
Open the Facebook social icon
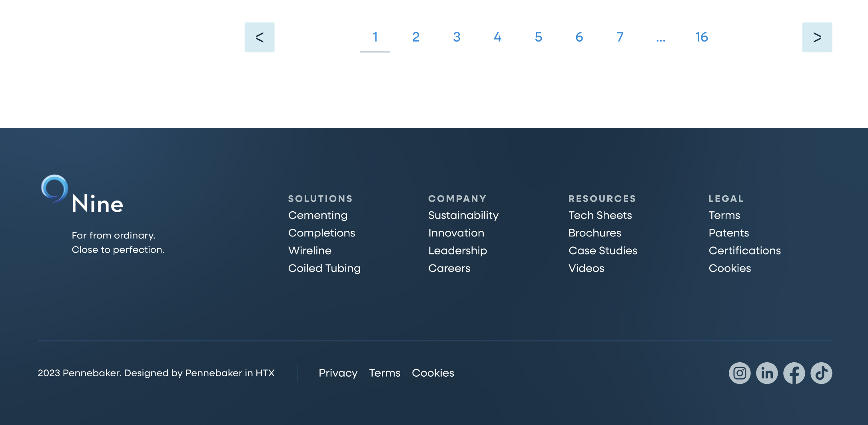point(794,373)
